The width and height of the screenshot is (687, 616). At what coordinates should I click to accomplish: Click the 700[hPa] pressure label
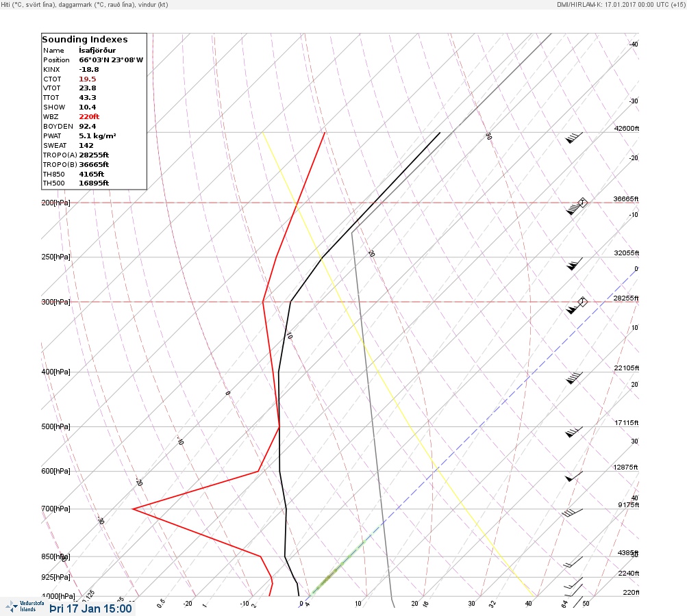[x=55, y=509]
